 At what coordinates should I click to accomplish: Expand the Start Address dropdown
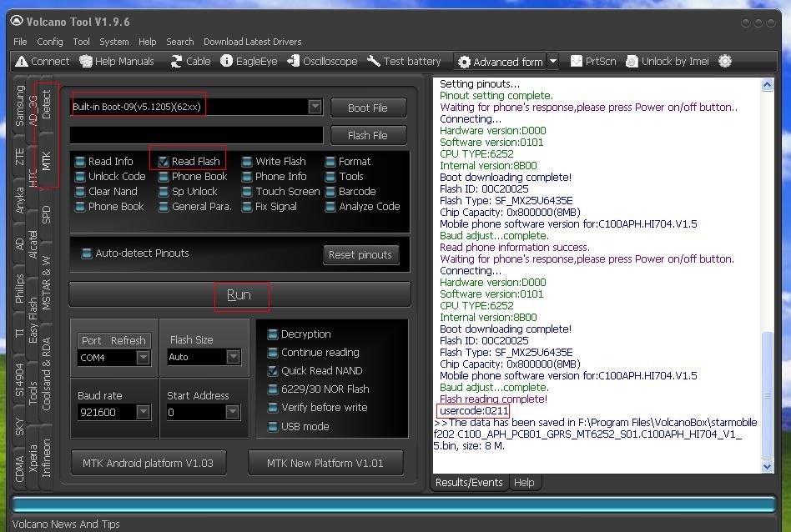coord(232,412)
